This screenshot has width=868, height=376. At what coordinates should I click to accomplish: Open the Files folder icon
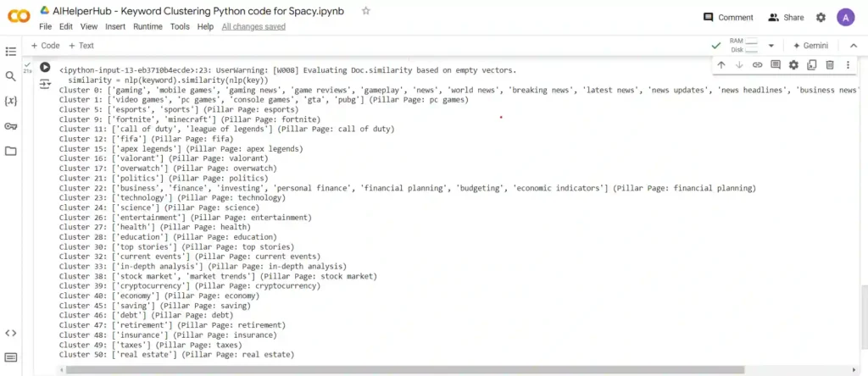coord(10,151)
